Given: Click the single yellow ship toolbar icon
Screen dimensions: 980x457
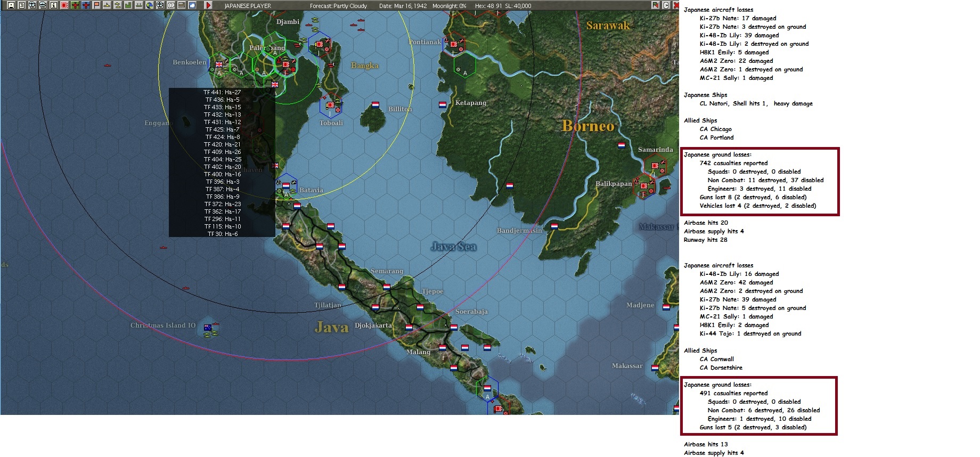Looking at the screenshot, I should pos(107,5).
